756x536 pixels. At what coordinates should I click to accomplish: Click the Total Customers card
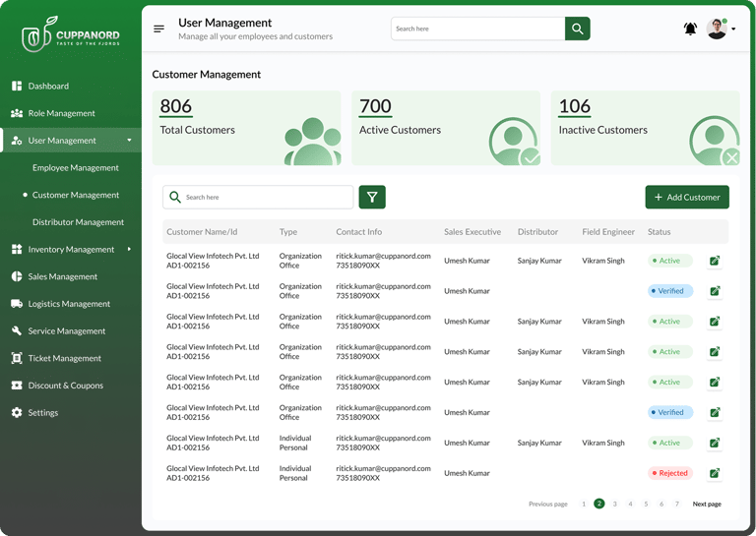[247, 128]
